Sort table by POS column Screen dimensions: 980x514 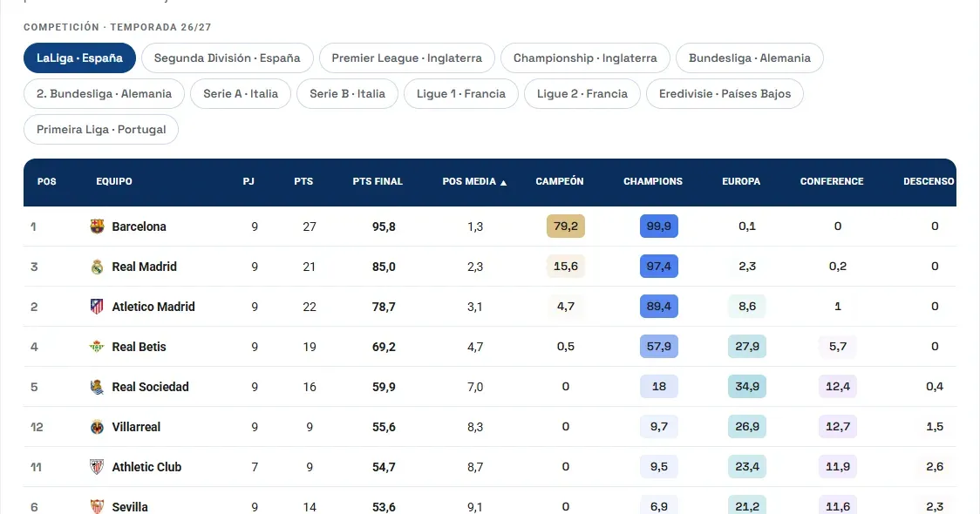tap(47, 181)
